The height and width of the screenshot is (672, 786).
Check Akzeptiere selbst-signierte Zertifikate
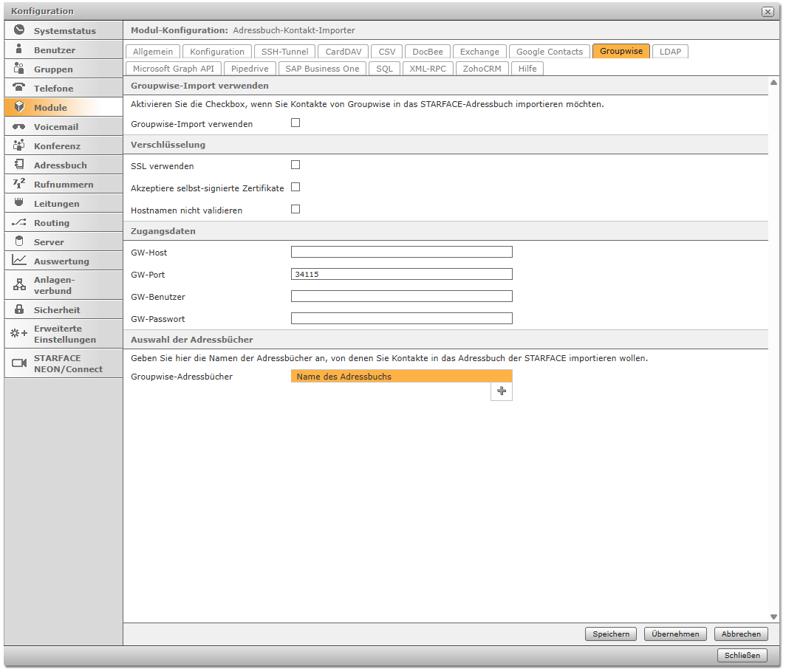pyautogui.click(x=295, y=188)
